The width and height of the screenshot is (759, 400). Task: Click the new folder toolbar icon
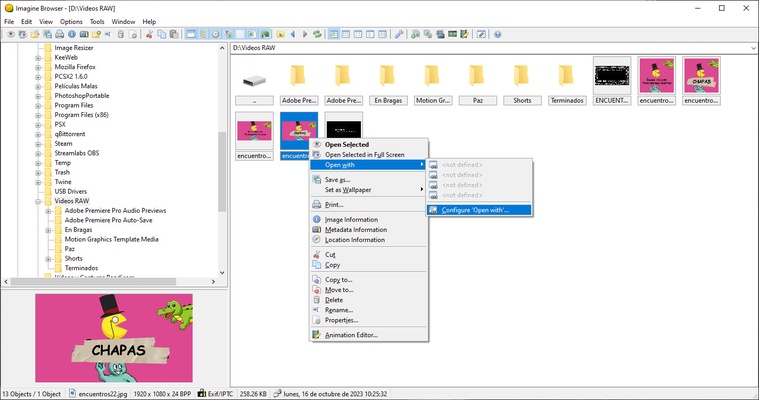click(x=96, y=34)
